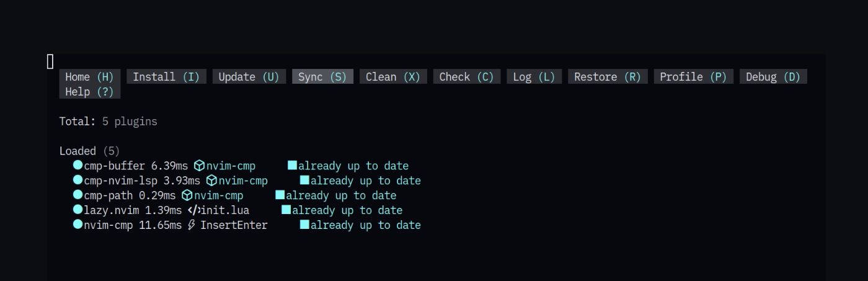Click the status square in nvim-cmp InsertEnter row
The image size is (868, 281).
tap(304, 225)
